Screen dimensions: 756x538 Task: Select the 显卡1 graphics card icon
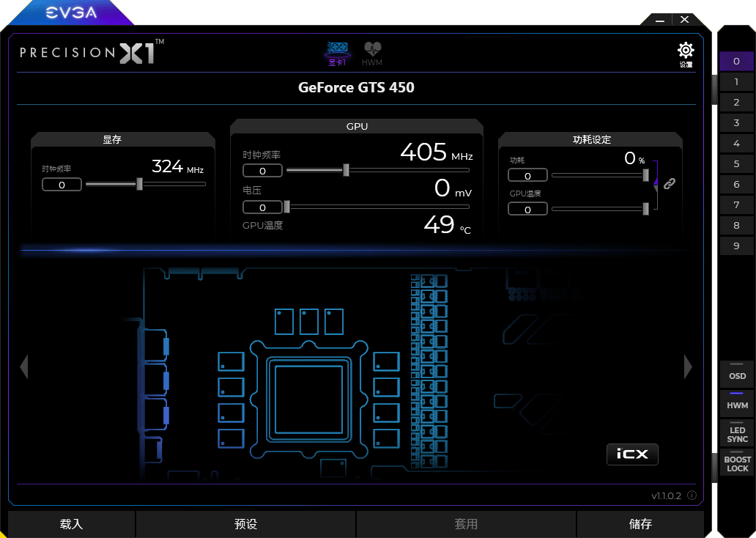coord(338,54)
